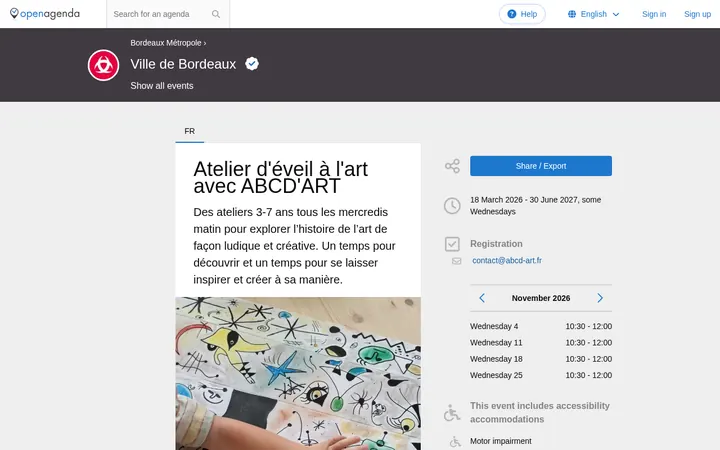The width and height of the screenshot is (720, 450).
Task: Open the Bordeaux Métropole breadcrumb link
Action: [x=166, y=43]
